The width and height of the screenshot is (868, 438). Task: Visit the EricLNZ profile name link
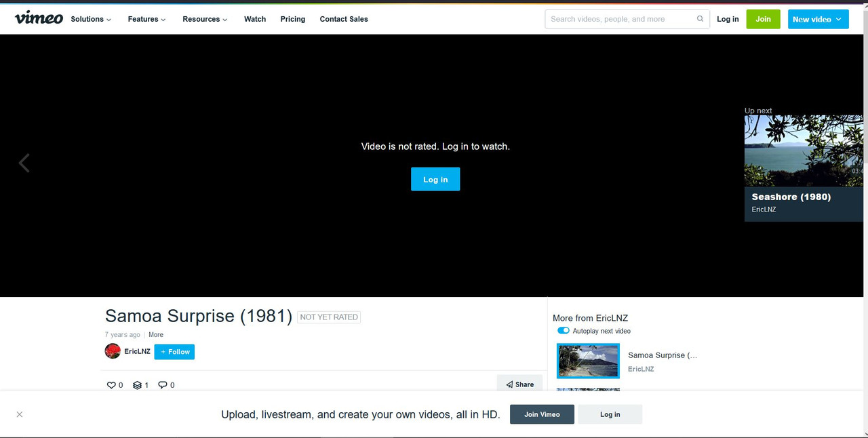137,351
